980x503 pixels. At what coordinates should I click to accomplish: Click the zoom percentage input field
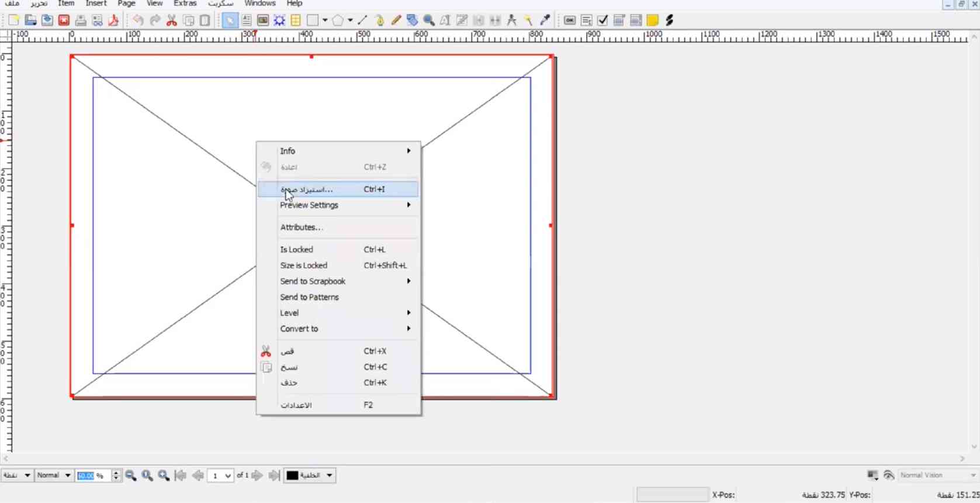click(94, 476)
